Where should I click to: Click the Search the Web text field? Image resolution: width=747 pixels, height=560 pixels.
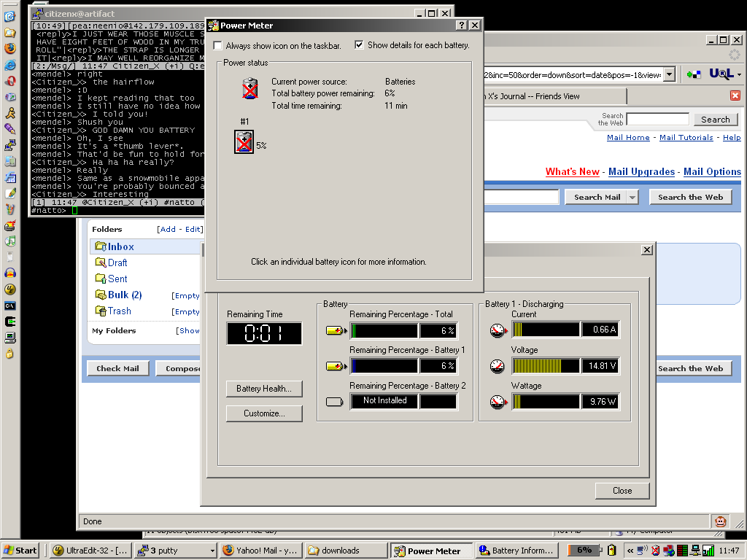coord(657,119)
